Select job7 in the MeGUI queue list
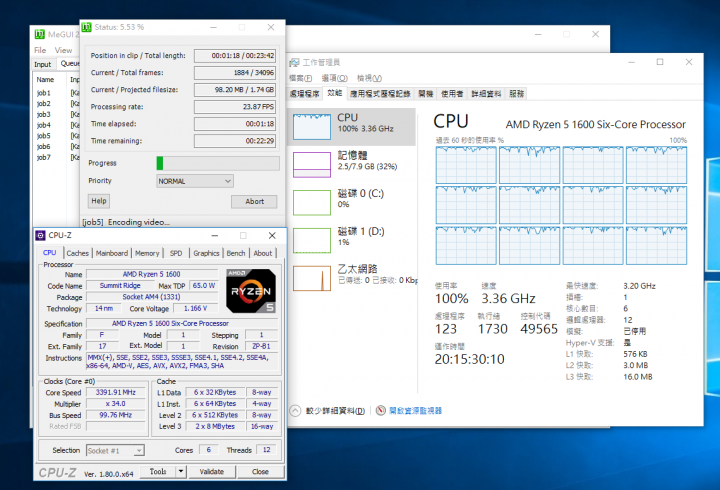The height and width of the screenshot is (490, 720). pos(44,157)
